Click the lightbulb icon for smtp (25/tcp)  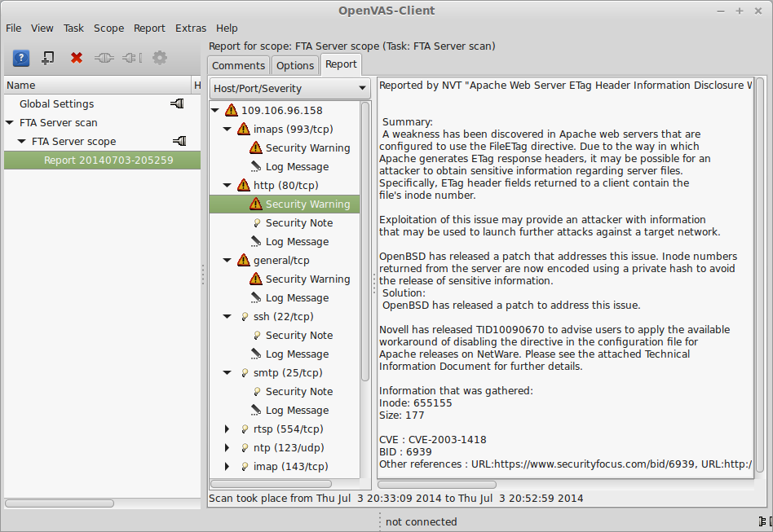[245, 373]
